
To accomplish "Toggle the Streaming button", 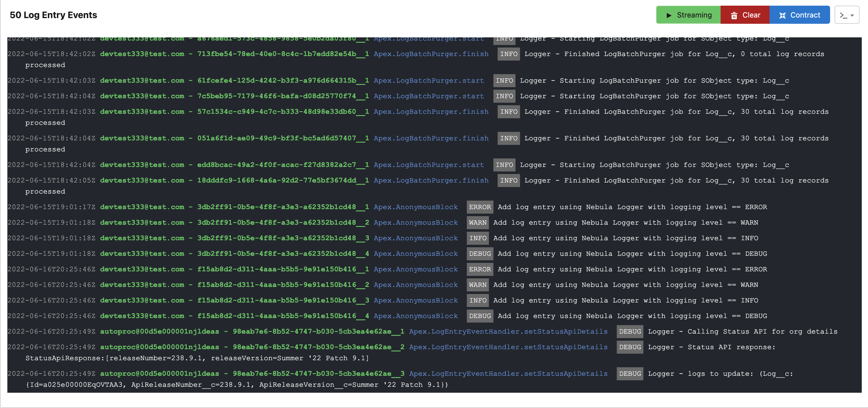I will [688, 15].
